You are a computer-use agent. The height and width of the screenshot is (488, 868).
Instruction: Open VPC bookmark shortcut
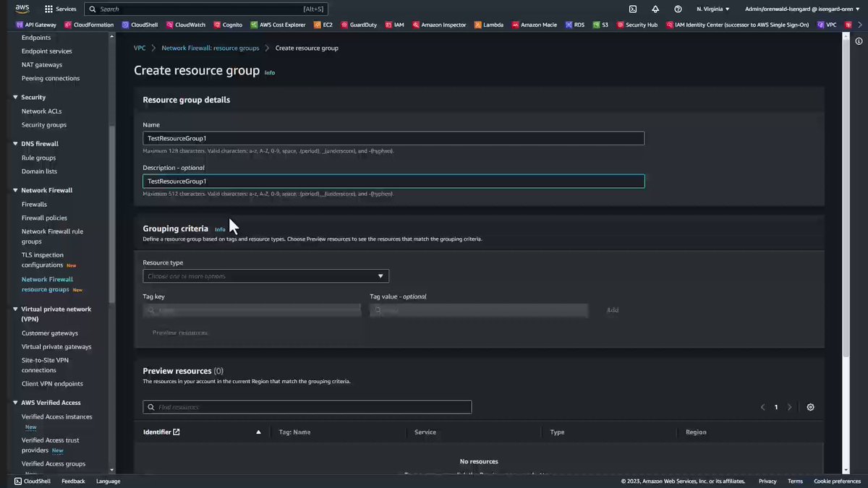827,25
